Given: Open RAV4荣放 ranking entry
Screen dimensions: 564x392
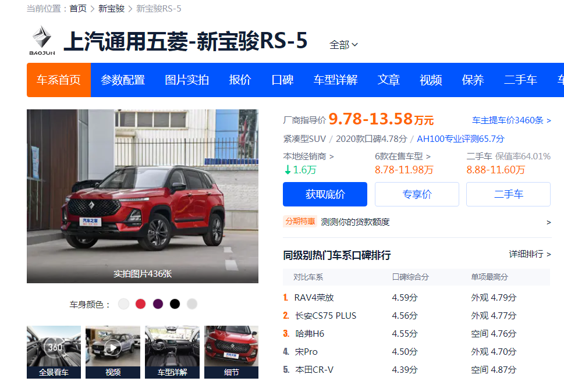Looking at the screenshot, I should pyautogui.click(x=314, y=298).
